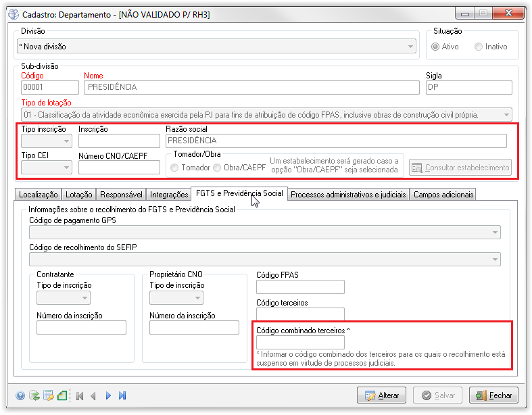Open the Código de pagamento GPS dropdown
532x415 pixels.
click(264, 233)
